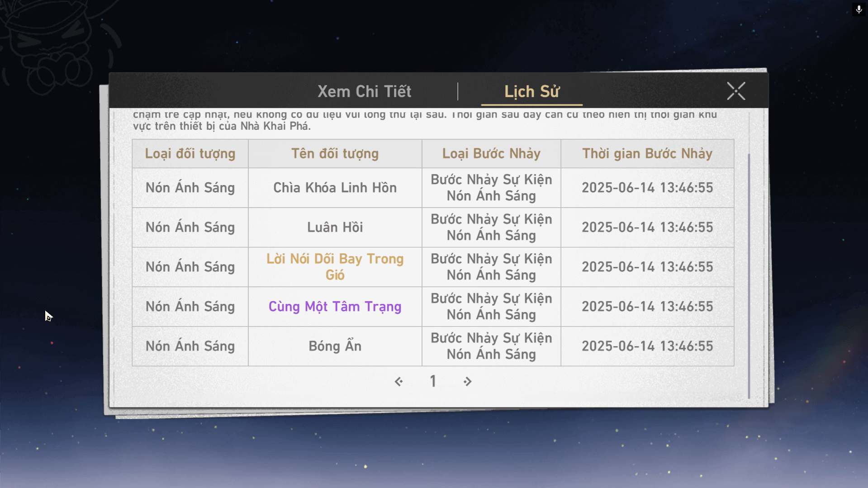
Task: Go to the previous page arrow
Action: pos(398,382)
